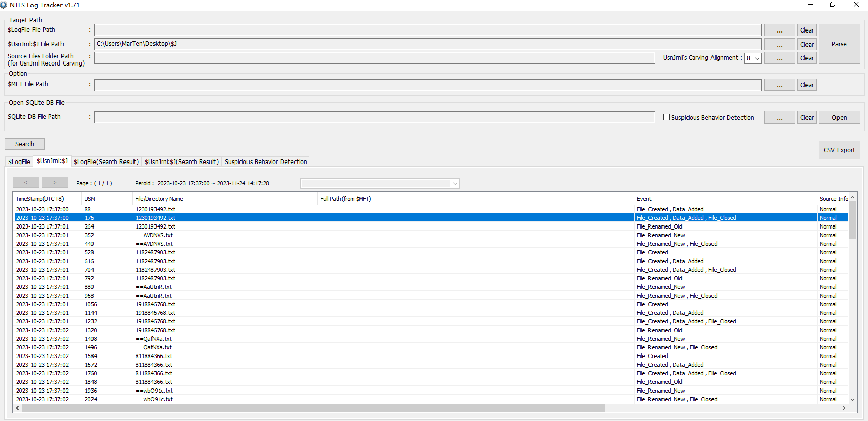Clear the $MFT File Path field
This screenshot has height=421, width=868.
pos(807,85)
